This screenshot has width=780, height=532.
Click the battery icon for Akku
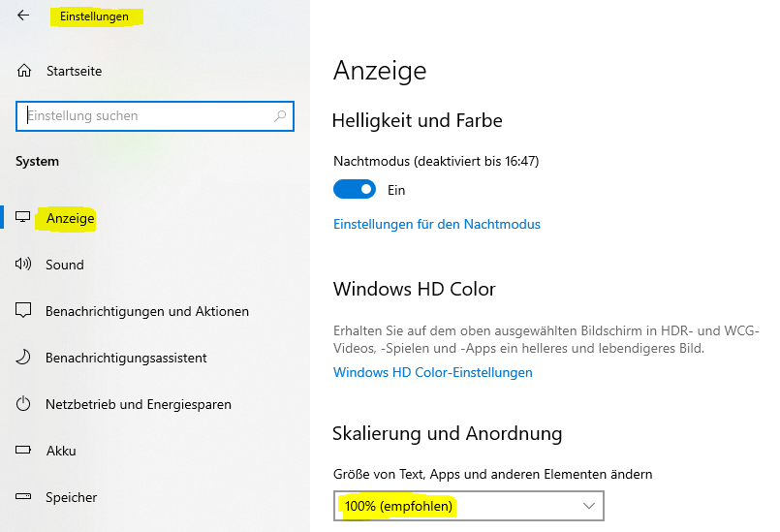(x=23, y=451)
